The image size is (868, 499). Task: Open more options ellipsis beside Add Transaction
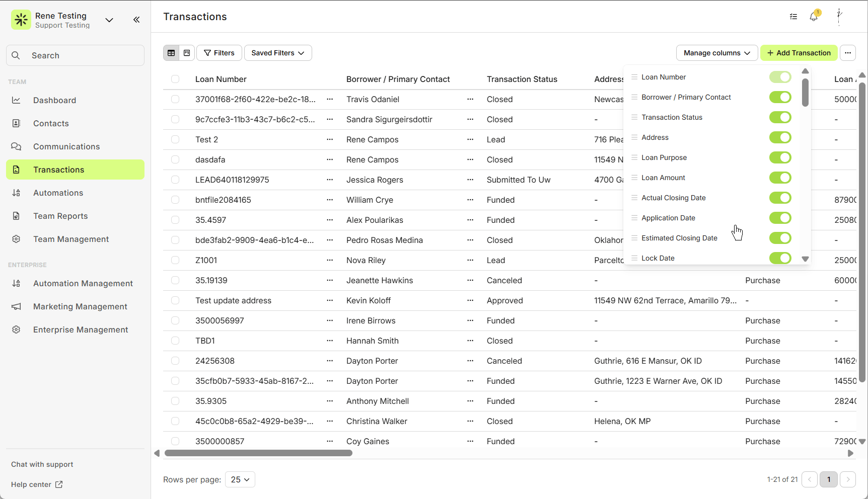point(848,53)
